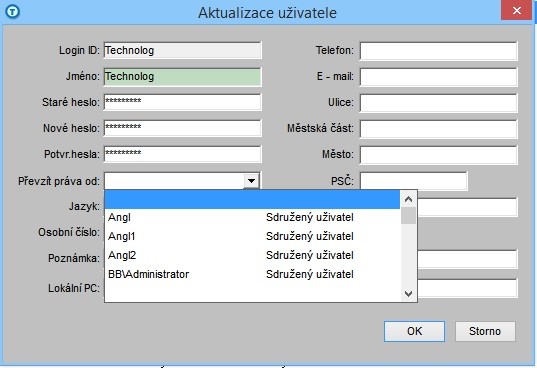Image resolution: width=537 pixels, height=368 pixels.
Task: Cancel with the Storno button
Action: point(485,331)
